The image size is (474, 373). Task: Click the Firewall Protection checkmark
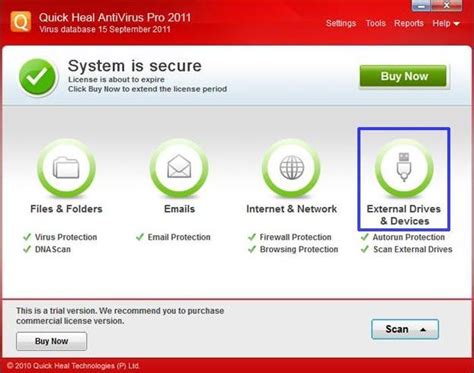pyautogui.click(x=252, y=237)
